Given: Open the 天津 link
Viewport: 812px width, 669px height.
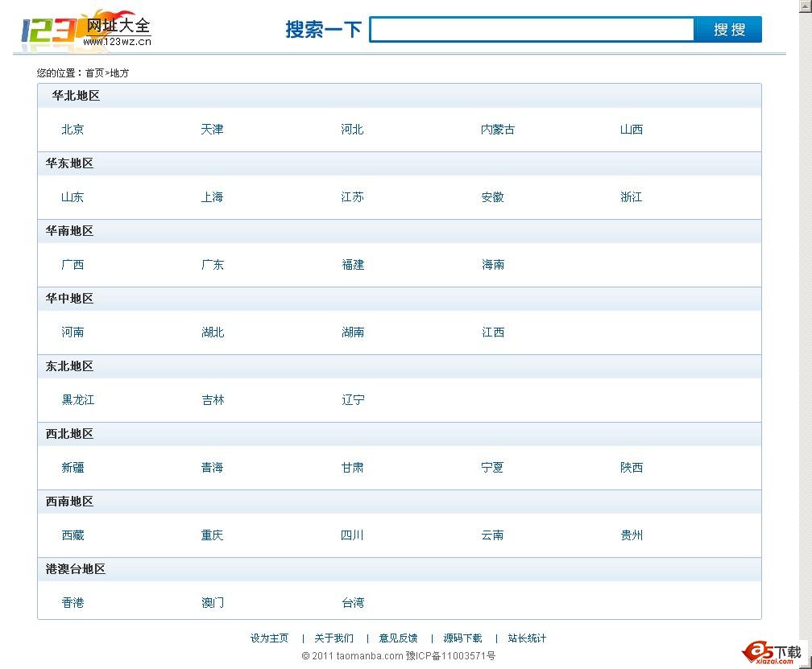Looking at the screenshot, I should [x=213, y=130].
